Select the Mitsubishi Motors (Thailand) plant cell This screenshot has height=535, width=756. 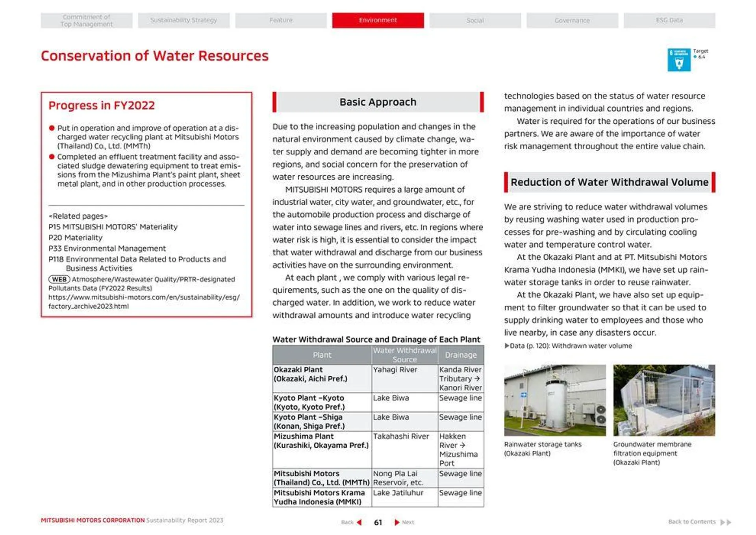(322, 478)
